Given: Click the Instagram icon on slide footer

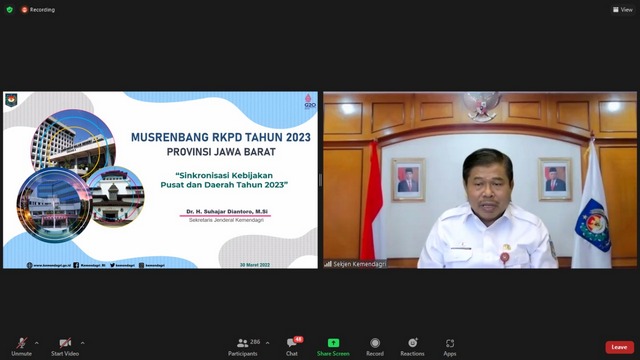Looking at the screenshot, I should [141, 265].
